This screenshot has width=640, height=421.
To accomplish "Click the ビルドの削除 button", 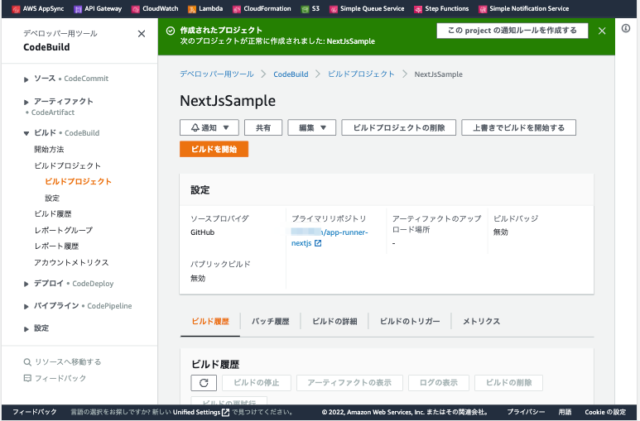I will [509, 383].
